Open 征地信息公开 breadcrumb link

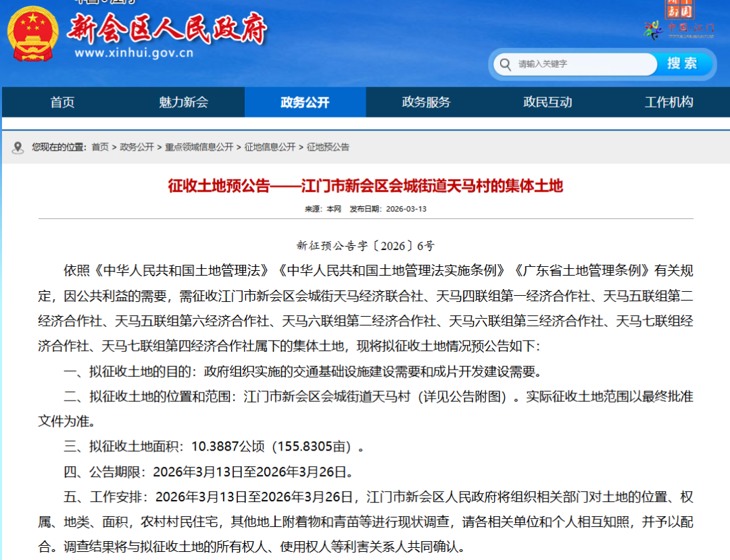click(x=270, y=147)
